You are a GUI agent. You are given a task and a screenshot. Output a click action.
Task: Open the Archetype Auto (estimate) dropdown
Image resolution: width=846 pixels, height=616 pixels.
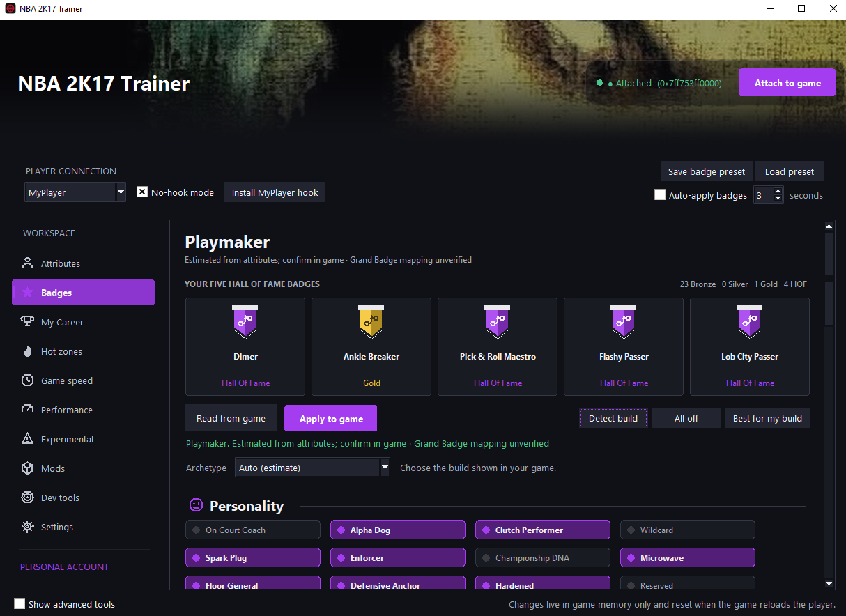313,468
